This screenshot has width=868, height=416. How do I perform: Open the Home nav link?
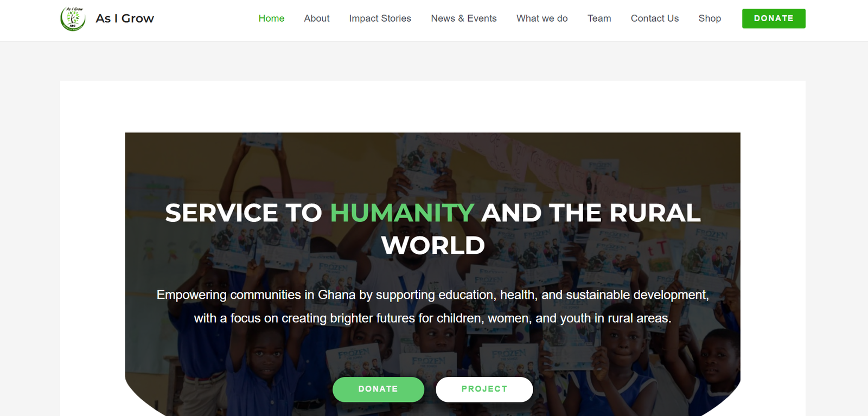tap(271, 18)
